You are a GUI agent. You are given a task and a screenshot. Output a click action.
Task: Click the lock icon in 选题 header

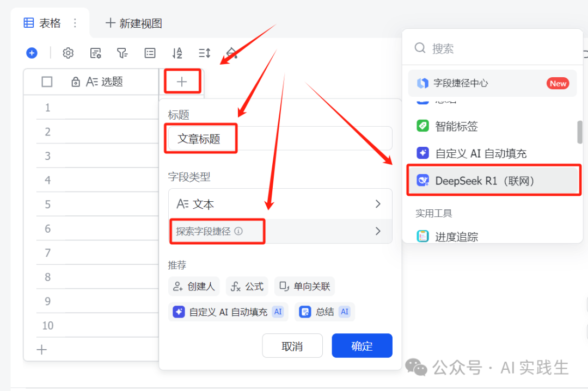75,82
